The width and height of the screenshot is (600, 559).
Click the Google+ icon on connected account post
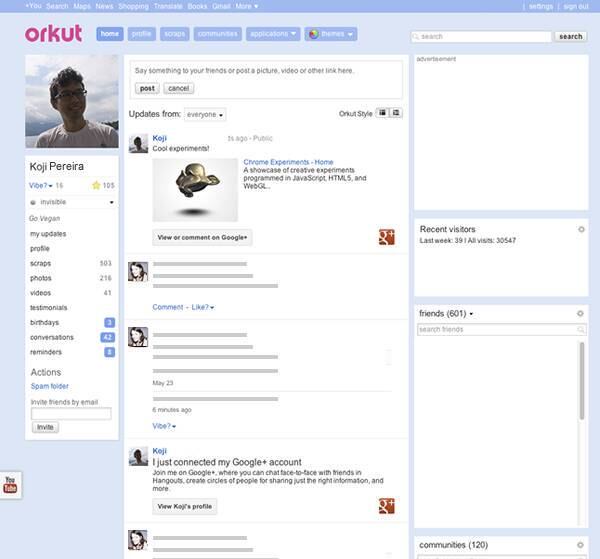click(386, 506)
